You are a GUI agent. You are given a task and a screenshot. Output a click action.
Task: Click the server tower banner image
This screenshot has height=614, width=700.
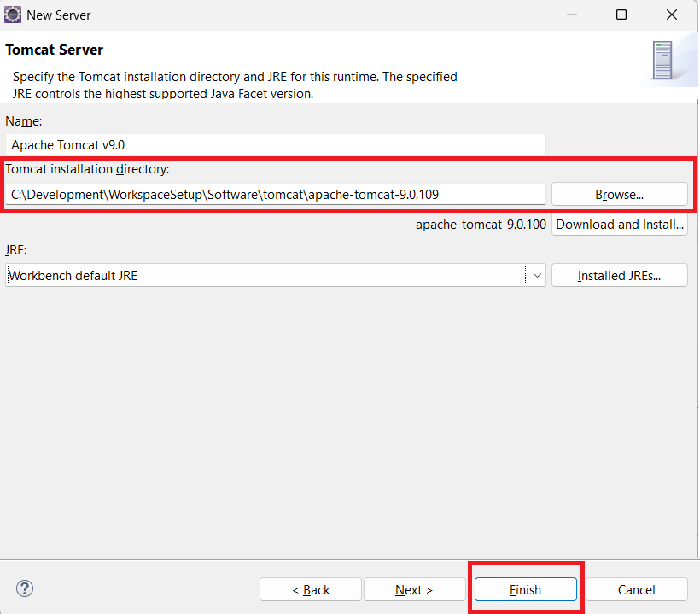662,60
